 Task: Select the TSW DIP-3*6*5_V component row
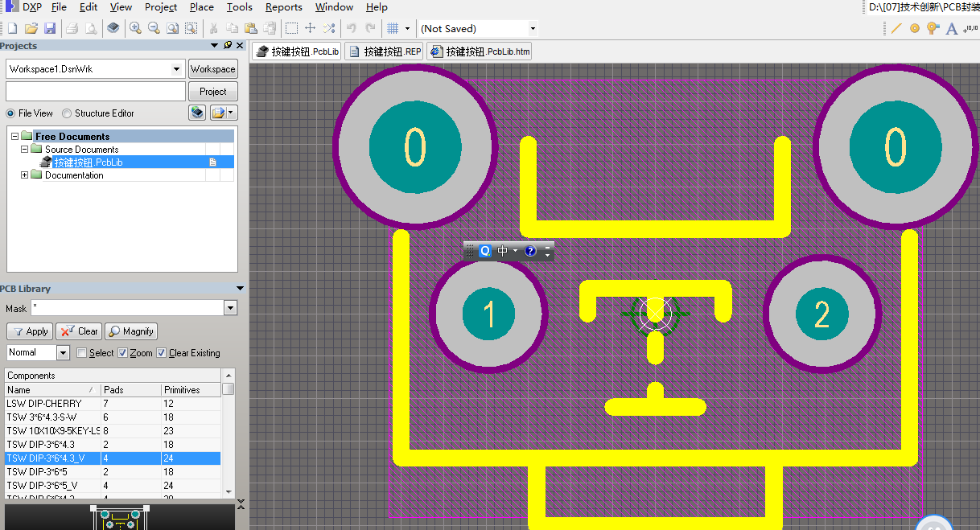point(113,486)
